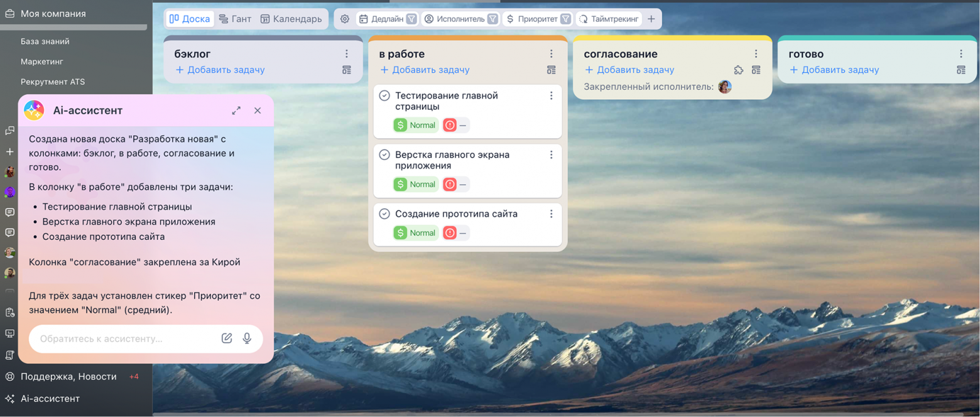The width and height of the screenshot is (980, 417).
Task: Mark Создание прототипа сайта task complete
Action: click(x=384, y=214)
